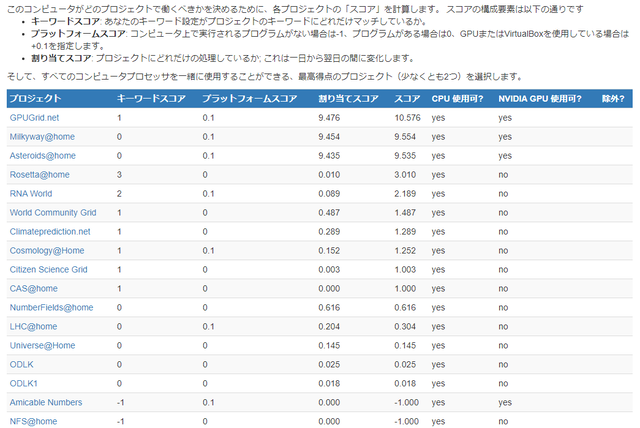Click the プロジェクト column header
The height and width of the screenshot is (428, 640).
[x=36, y=98]
